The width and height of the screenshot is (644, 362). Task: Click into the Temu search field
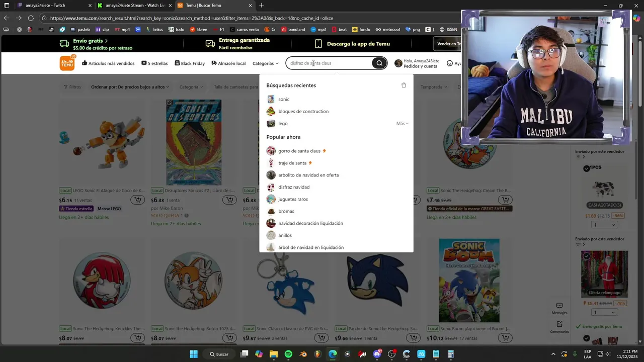coord(330,63)
